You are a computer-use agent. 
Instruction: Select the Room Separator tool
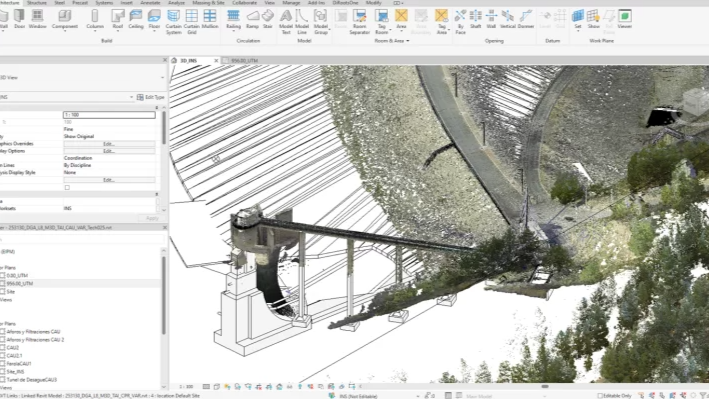(x=359, y=22)
